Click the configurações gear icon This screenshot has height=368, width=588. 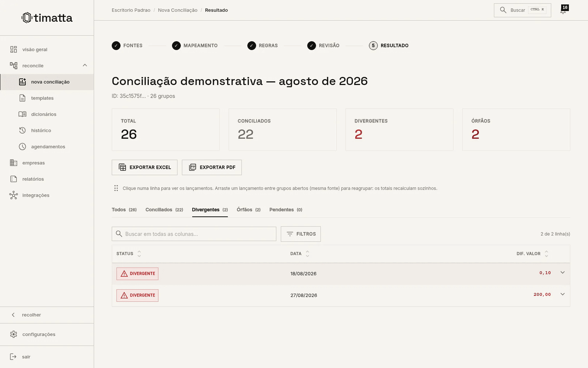[x=14, y=334]
